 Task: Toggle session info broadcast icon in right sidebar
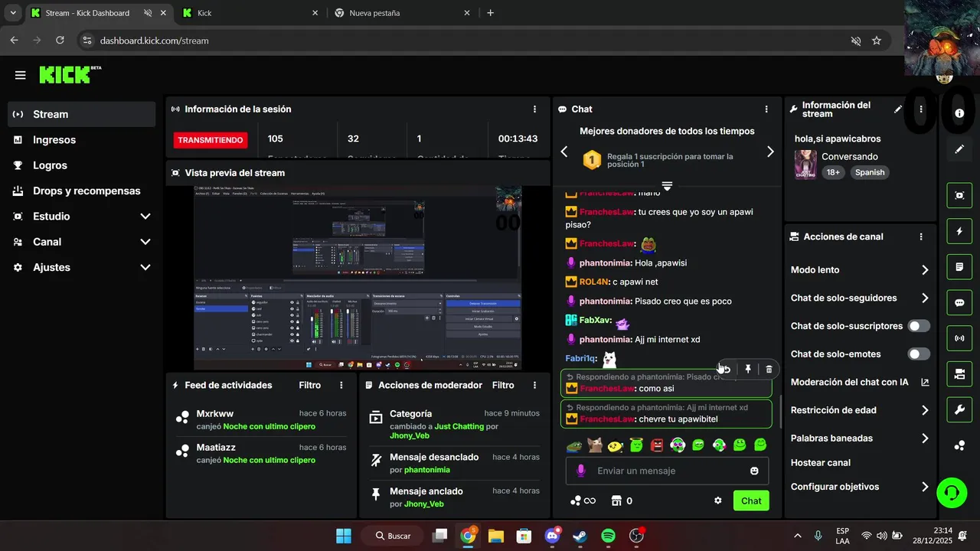pos(959,338)
